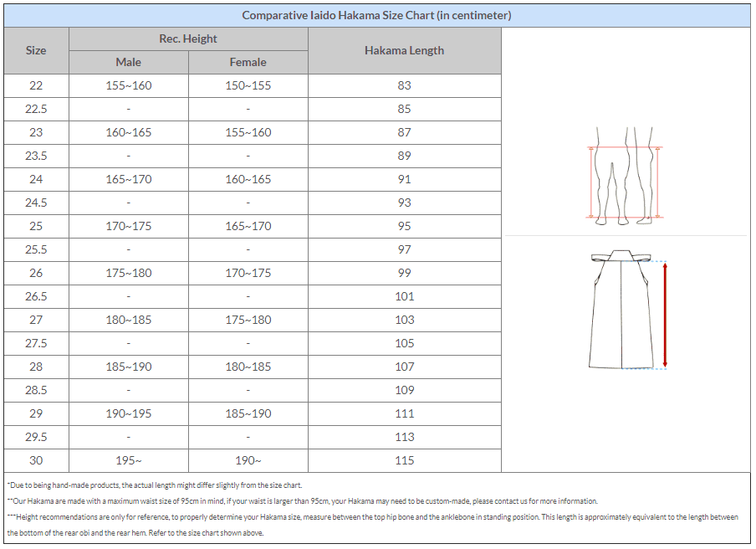Viewport: 756px width, 549px height.
Task: Select male height '185~190' cell
Action: pos(129,367)
